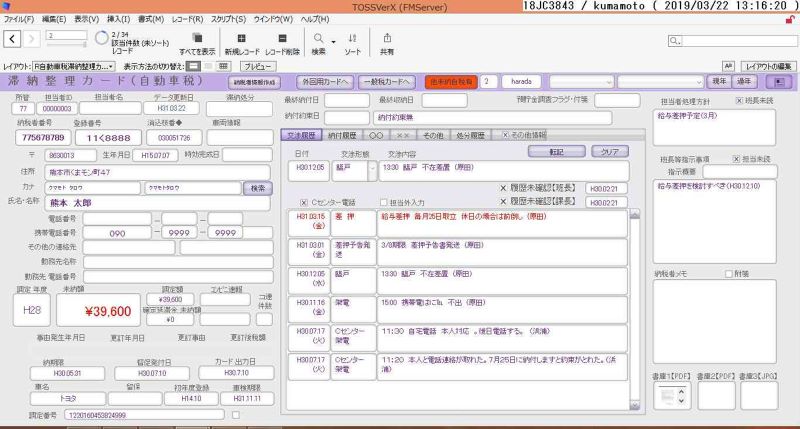Open the ファイル(F) menu

point(19,19)
